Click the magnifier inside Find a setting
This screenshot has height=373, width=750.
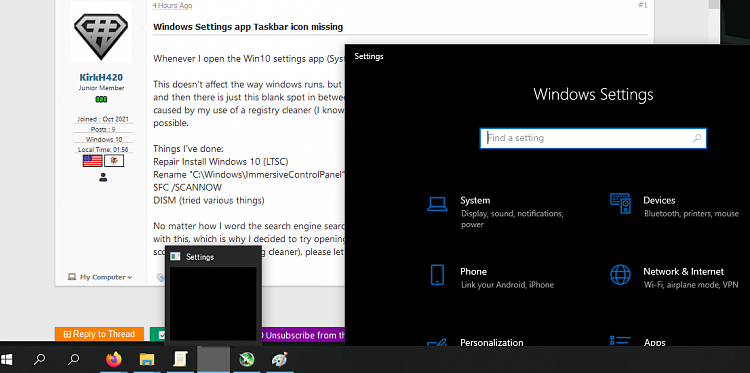click(x=697, y=138)
